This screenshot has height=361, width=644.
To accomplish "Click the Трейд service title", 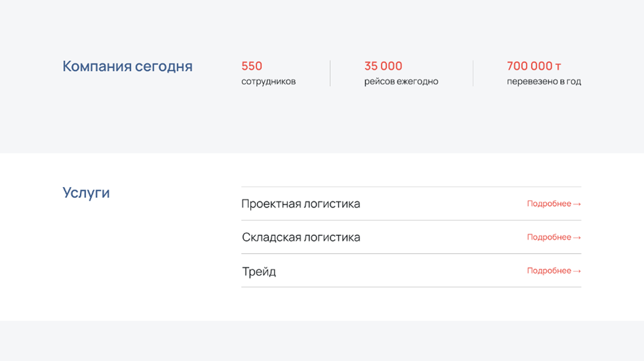I will (x=259, y=271).
